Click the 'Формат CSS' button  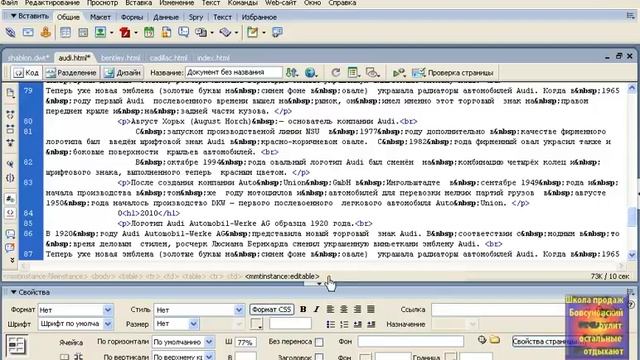271,309
